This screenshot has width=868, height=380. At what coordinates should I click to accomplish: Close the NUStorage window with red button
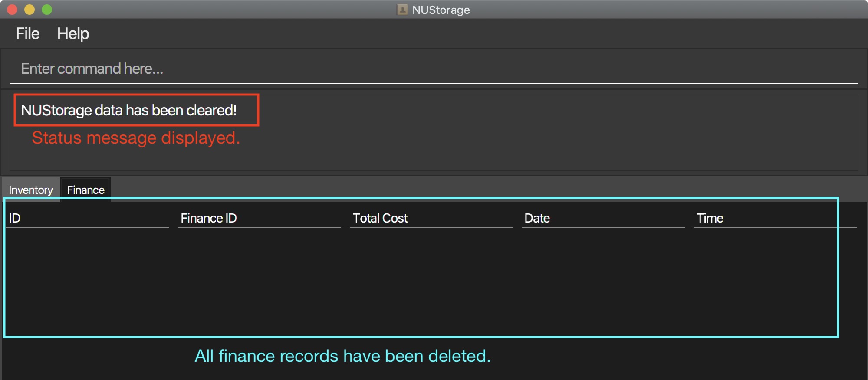[12, 10]
